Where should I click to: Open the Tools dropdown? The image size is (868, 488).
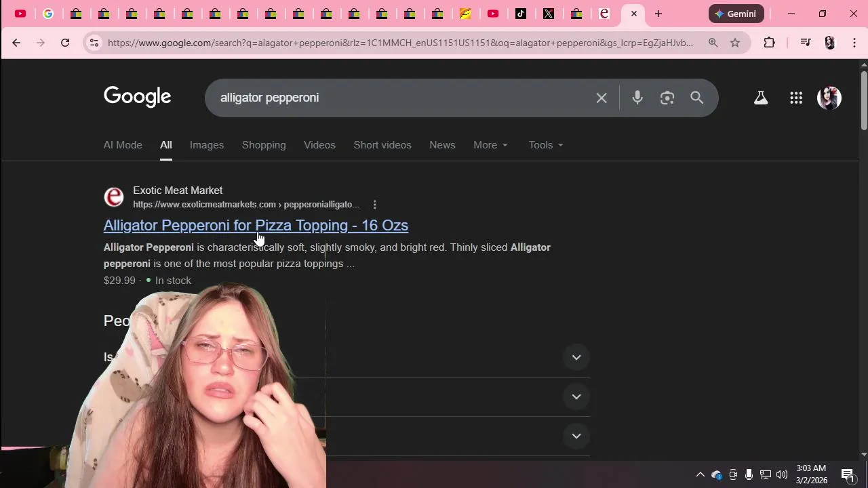546,145
